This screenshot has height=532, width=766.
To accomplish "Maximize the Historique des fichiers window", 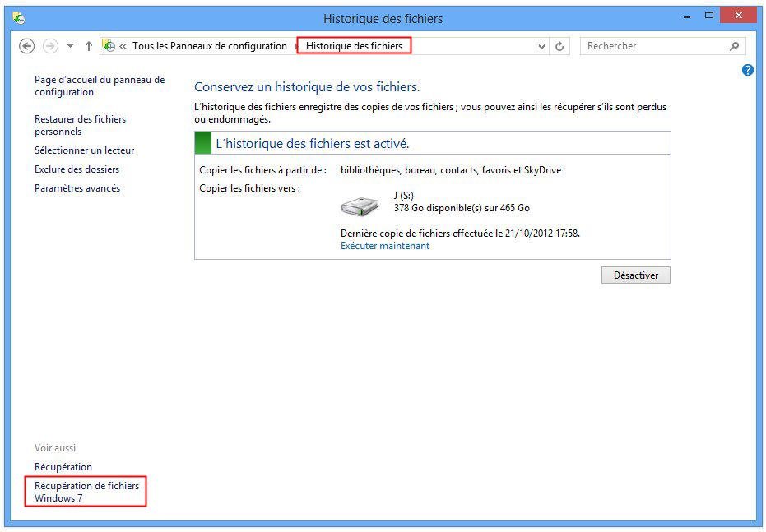I will click(709, 16).
